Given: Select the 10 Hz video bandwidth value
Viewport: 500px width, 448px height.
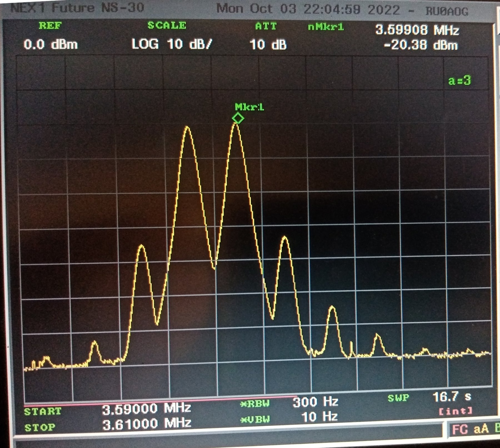Looking at the screenshot, I should pos(319,417).
